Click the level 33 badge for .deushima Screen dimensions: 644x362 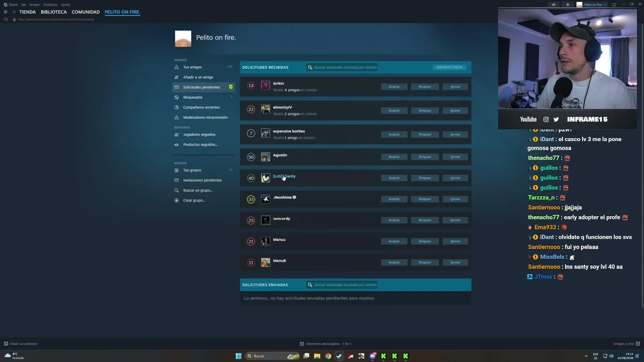251,199
